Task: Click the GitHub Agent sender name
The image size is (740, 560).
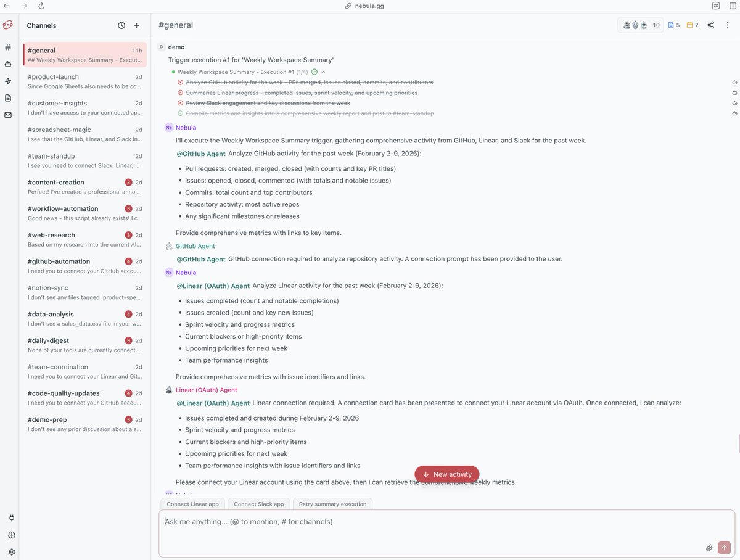Action: click(195, 246)
